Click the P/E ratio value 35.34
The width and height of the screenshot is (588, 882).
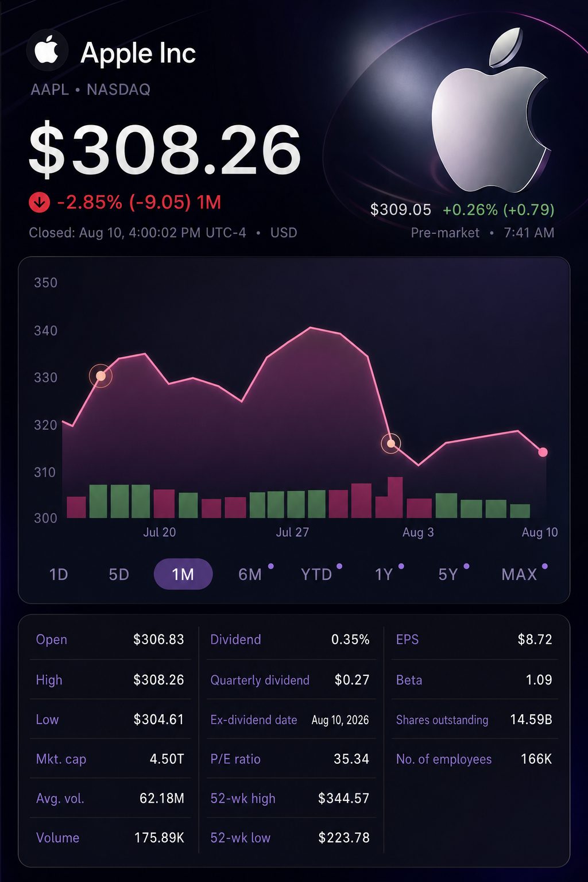click(x=351, y=759)
